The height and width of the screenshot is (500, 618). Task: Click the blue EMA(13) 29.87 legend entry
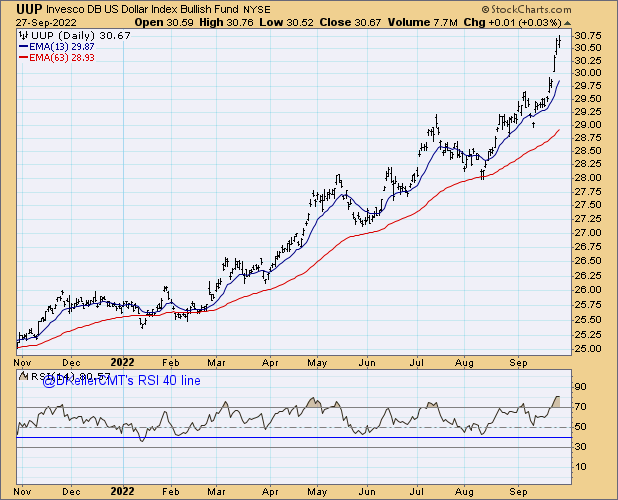(x=57, y=46)
